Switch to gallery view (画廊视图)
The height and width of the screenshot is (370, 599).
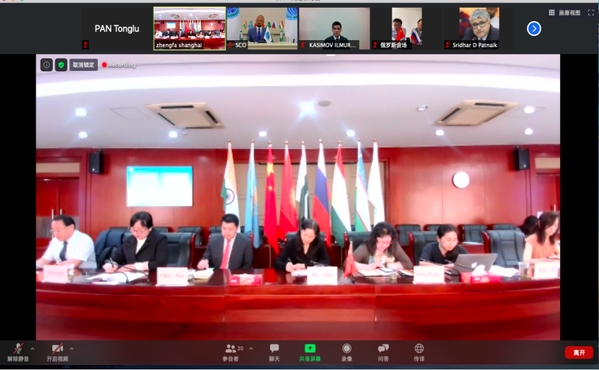(x=565, y=13)
